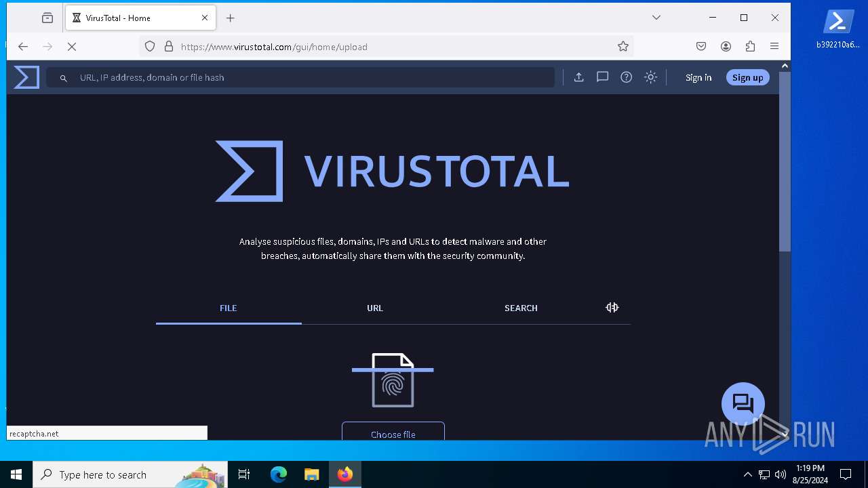The height and width of the screenshot is (488, 868).
Task: Click the fingerprint file upload icon
Action: click(x=393, y=380)
